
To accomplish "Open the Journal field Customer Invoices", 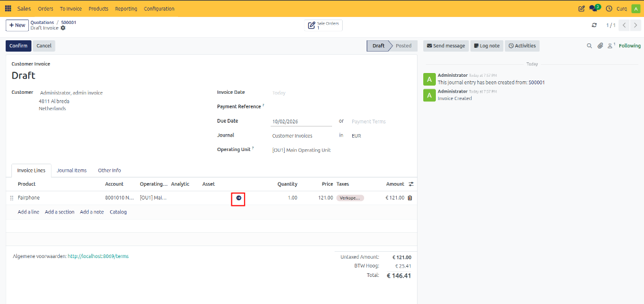I will pyautogui.click(x=301, y=135).
